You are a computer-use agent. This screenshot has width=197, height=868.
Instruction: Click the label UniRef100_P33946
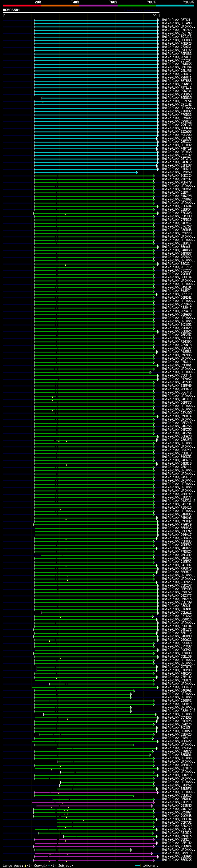177,304
